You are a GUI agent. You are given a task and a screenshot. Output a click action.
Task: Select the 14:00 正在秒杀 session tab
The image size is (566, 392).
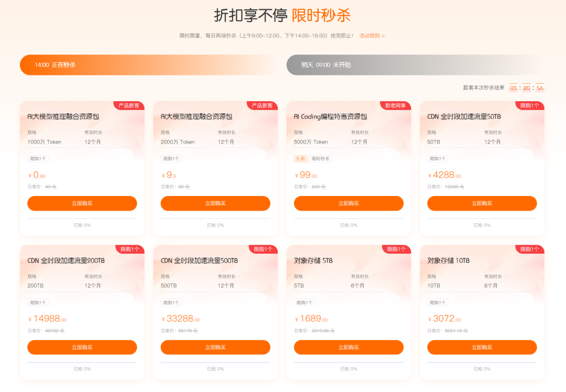(x=149, y=65)
